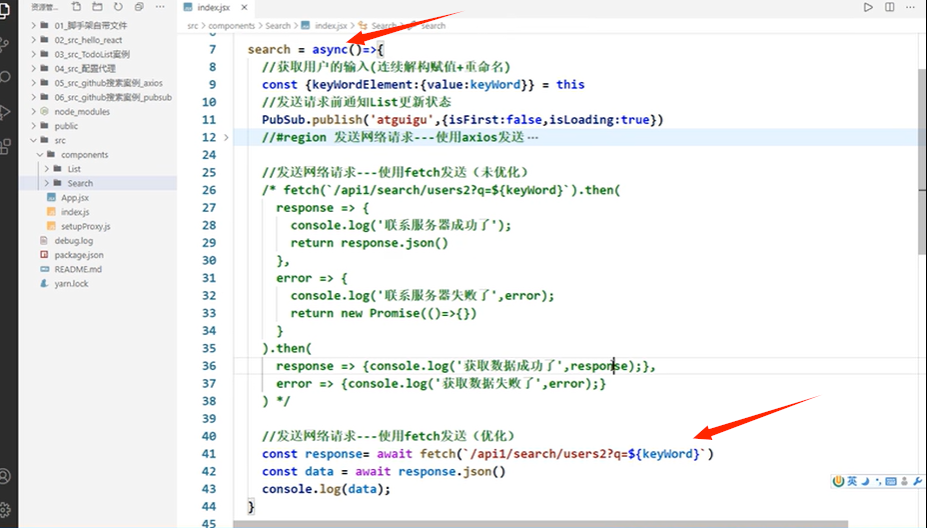927x528 pixels.
Task: Expand the 03_src_TodoList案例 folder
Action: click(x=92, y=54)
